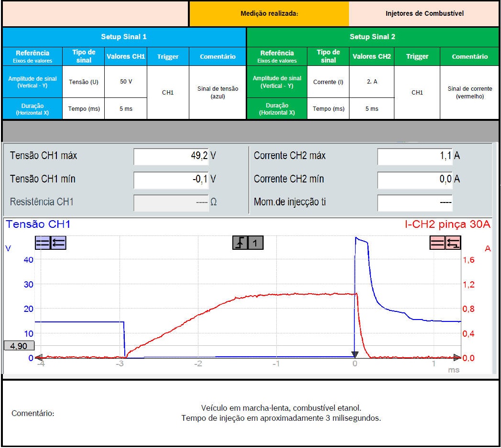Click the pink CH2 arrow icon
This screenshot has width=501, height=448.
click(x=453, y=244)
